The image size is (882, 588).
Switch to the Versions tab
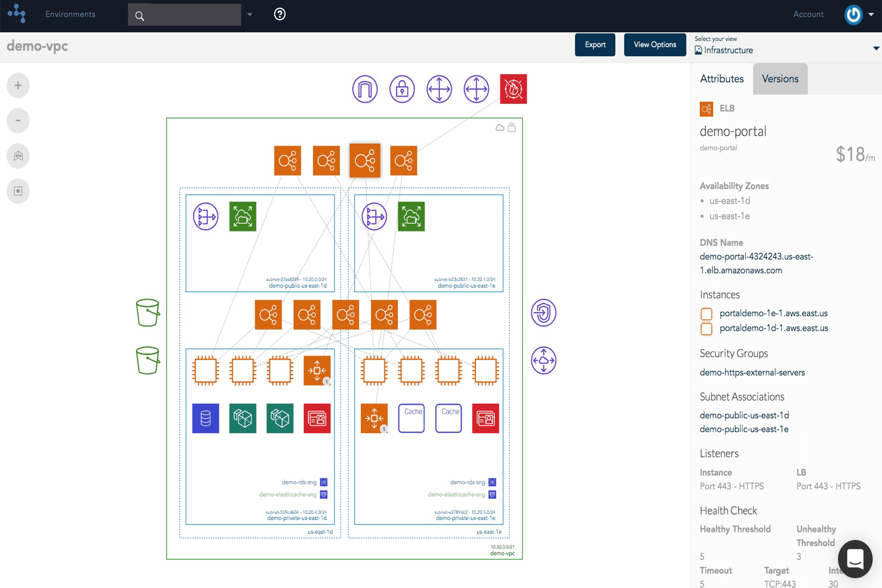click(x=780, y=78)
